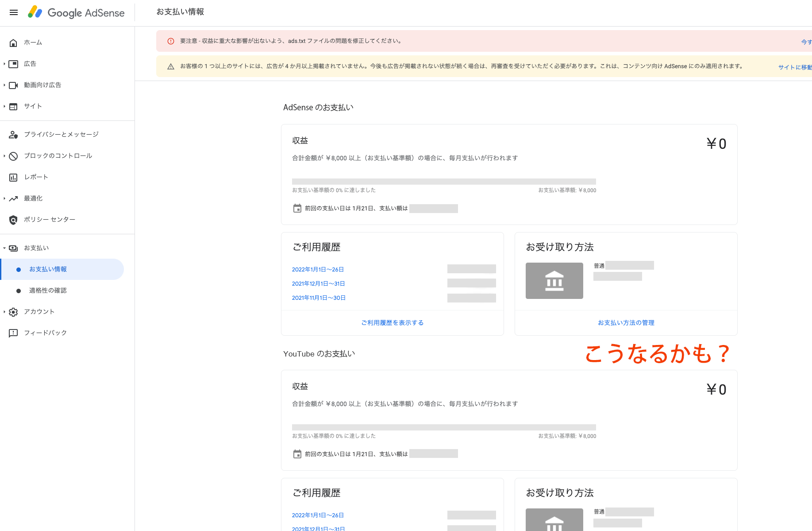Click the ブロックのコントロール block icon

coord(13,156)
